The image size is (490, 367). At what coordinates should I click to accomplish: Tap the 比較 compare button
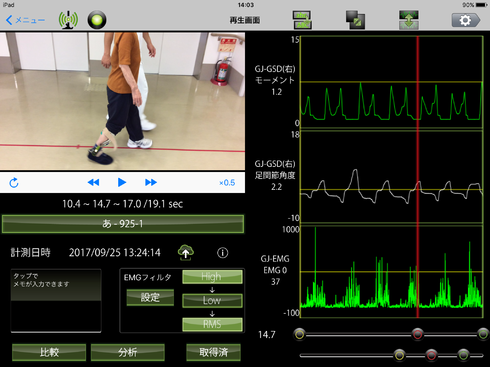49,352
